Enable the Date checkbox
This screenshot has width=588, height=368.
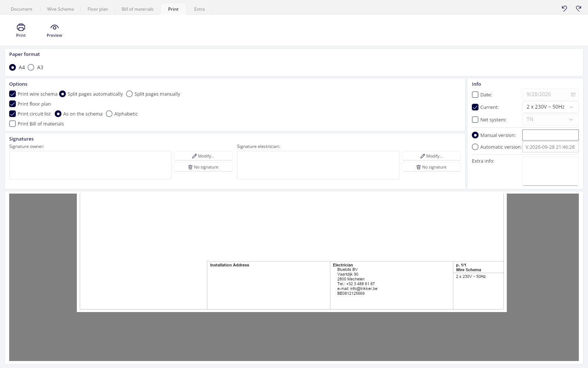point(475,95)
